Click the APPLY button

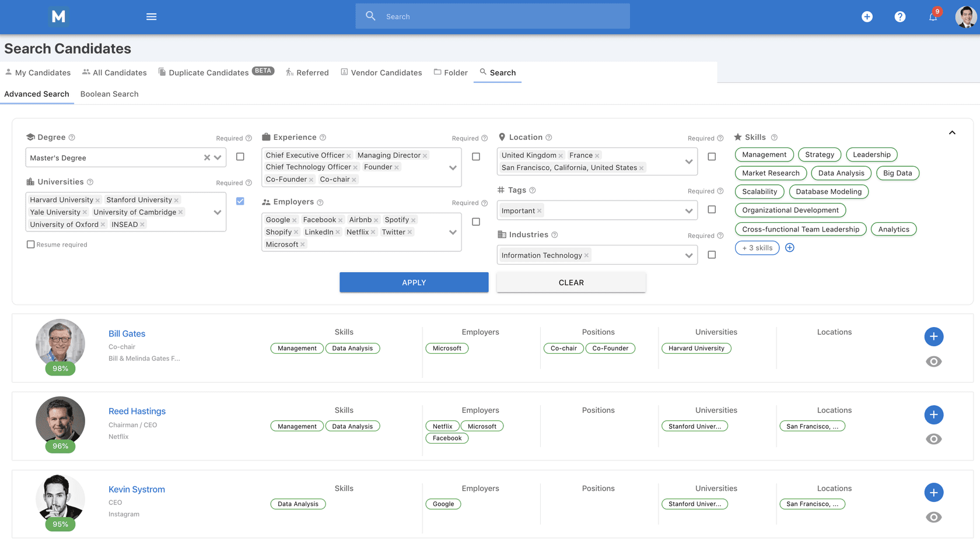(x=414, y=283)
